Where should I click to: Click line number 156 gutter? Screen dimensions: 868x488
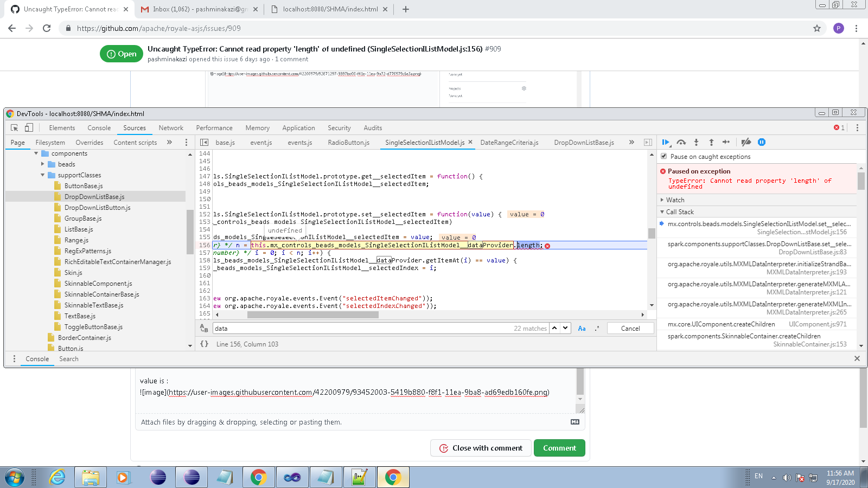pos(205,245)
